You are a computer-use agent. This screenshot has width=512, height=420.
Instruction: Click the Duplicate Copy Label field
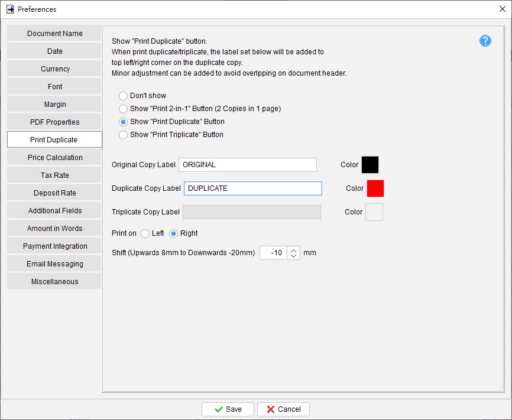[x=253, y=188]
